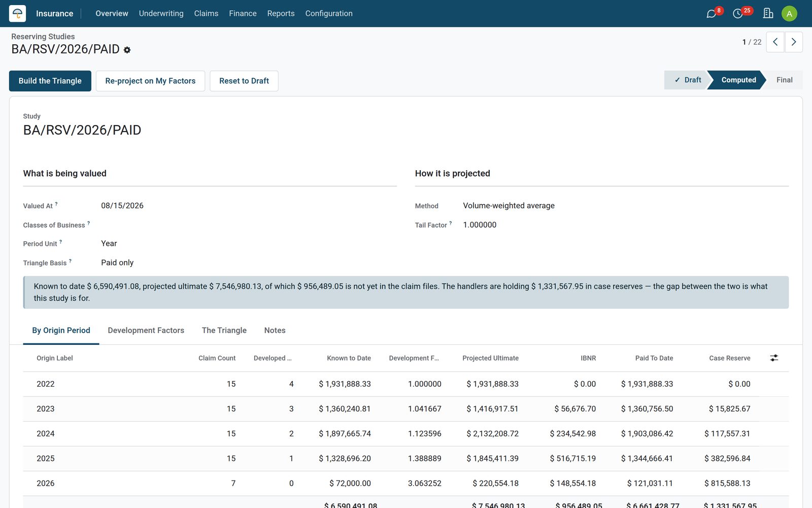
Task: Show help tooltip for Classes of Business
Action: tap(88, 223)
